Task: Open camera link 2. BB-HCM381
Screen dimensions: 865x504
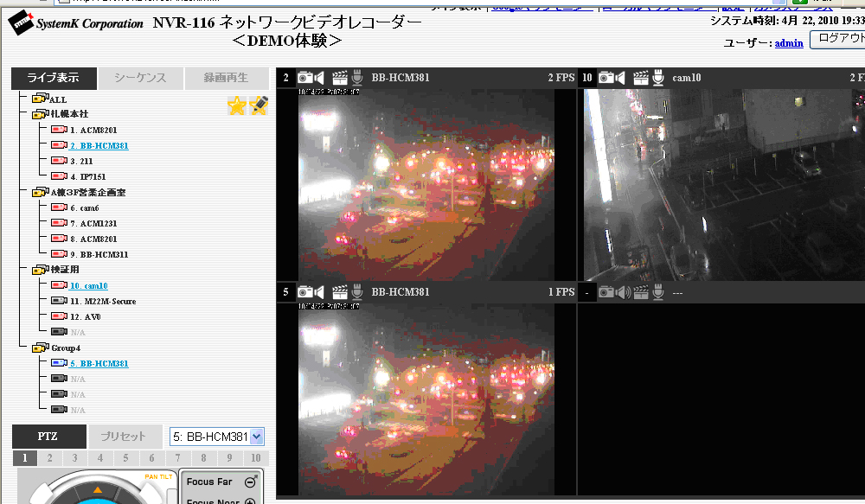Action: click(x=99, y=145)
